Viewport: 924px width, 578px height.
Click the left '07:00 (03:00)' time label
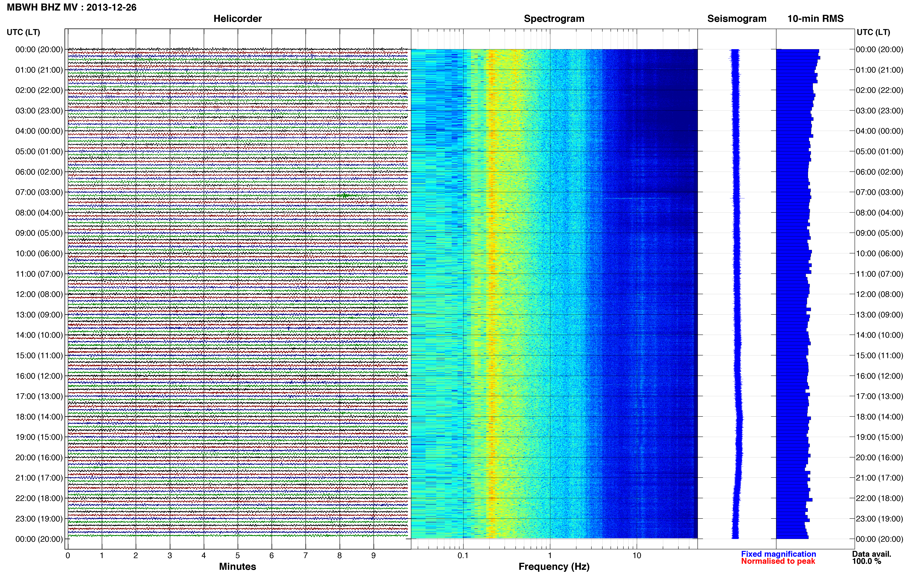click(39, 192)
